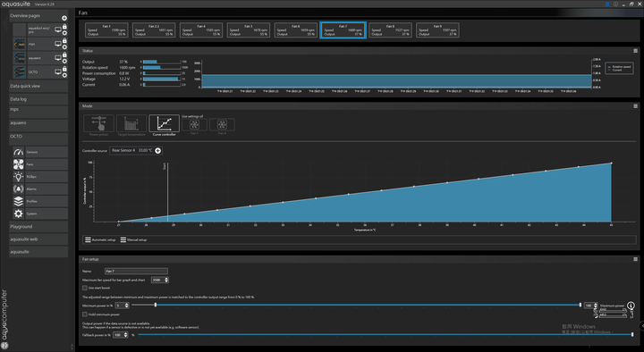
Task: Open the Alarms bell icon
Action: tap(18, 189)
